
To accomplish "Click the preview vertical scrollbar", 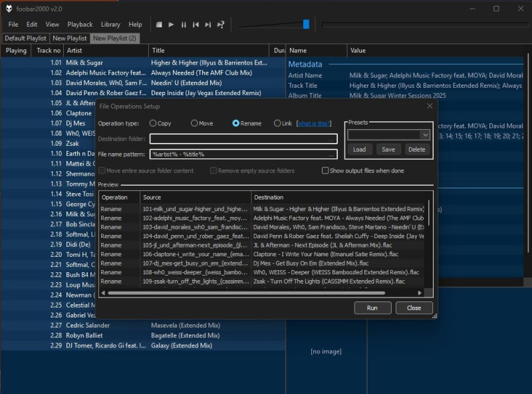I will 429,212.
